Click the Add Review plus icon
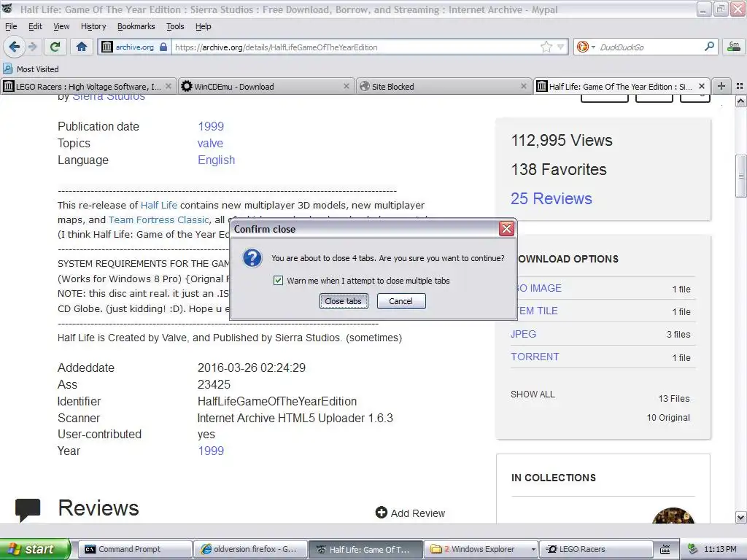Screen dimensions: 747x560 coord(381,513)
